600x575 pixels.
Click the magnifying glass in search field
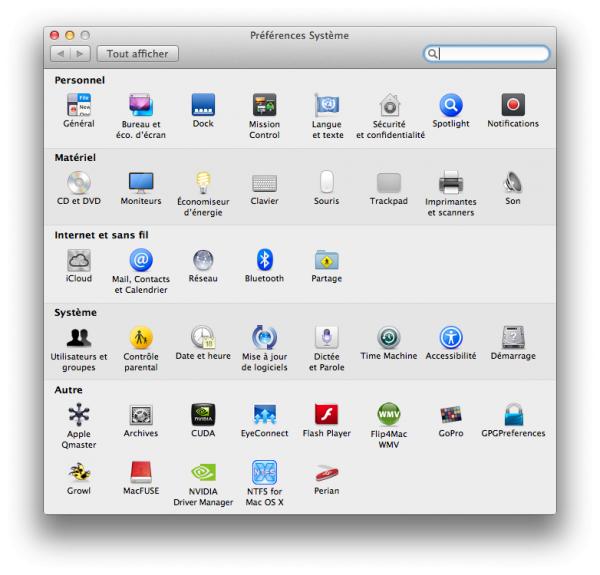pos(432,54)
